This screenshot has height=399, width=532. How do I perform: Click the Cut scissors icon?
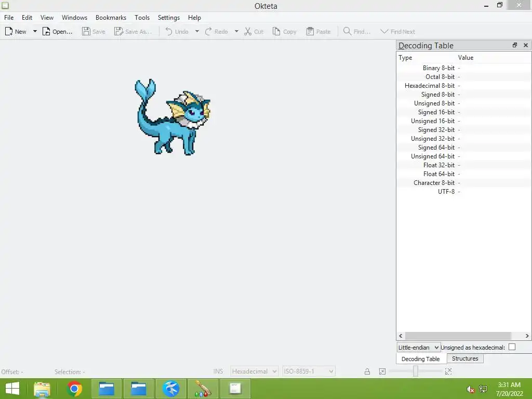[248, 32]
